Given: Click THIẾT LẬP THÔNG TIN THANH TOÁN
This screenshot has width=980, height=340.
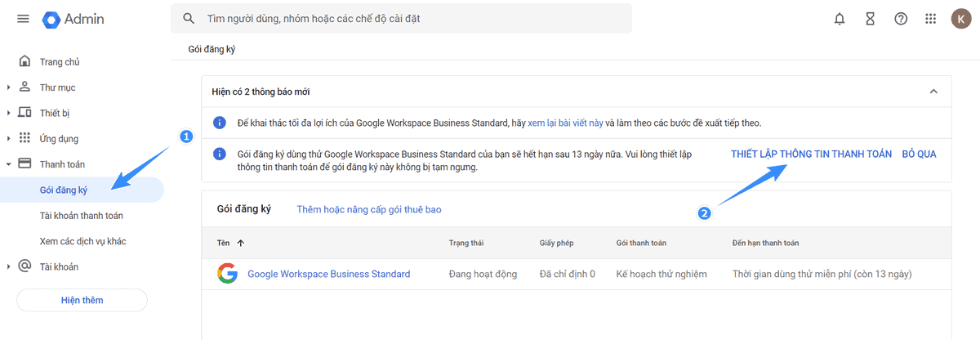Looking at the screenshot, I should 811,154.
